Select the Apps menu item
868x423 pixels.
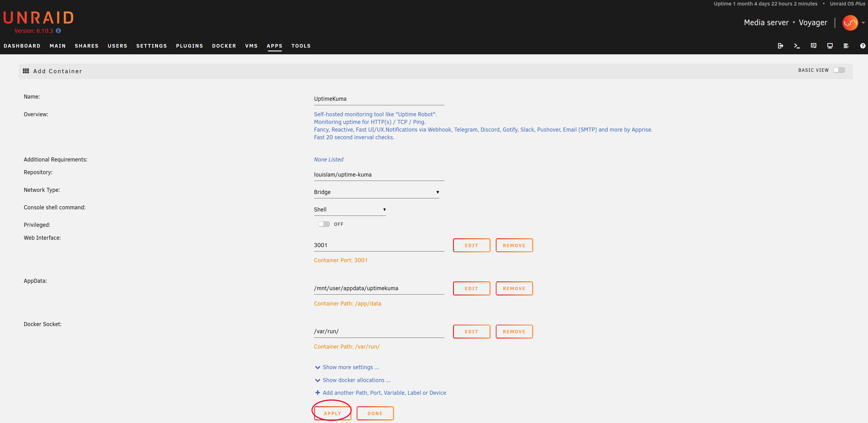[x=274, y=46]
